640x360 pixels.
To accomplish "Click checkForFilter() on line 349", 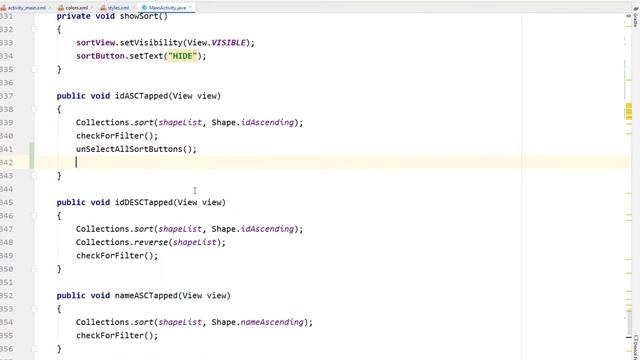I will (x=117, y=256).
